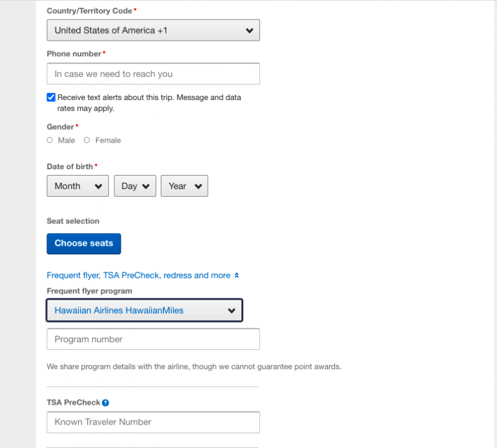
Task: Click into the Program number field
Action: [153, 340]
